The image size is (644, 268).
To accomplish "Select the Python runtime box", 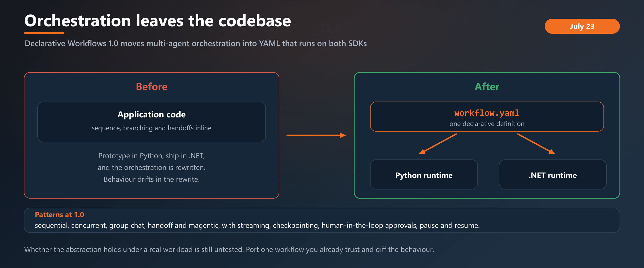I will click(x=424, y=174).
